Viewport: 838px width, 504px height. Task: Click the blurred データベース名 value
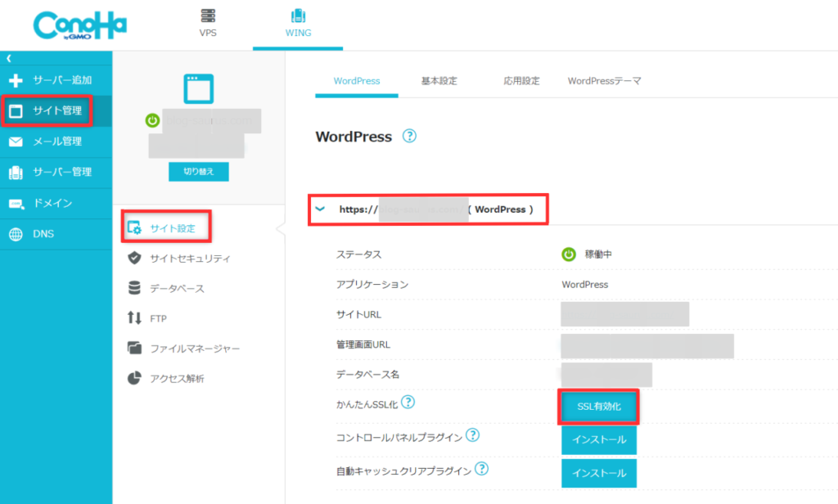[x=606, y=375]
